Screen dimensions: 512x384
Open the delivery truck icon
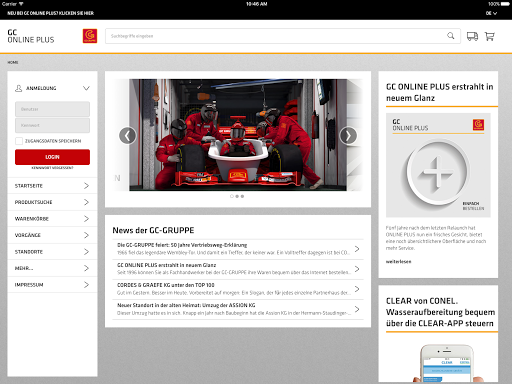[x=472, y=36]
